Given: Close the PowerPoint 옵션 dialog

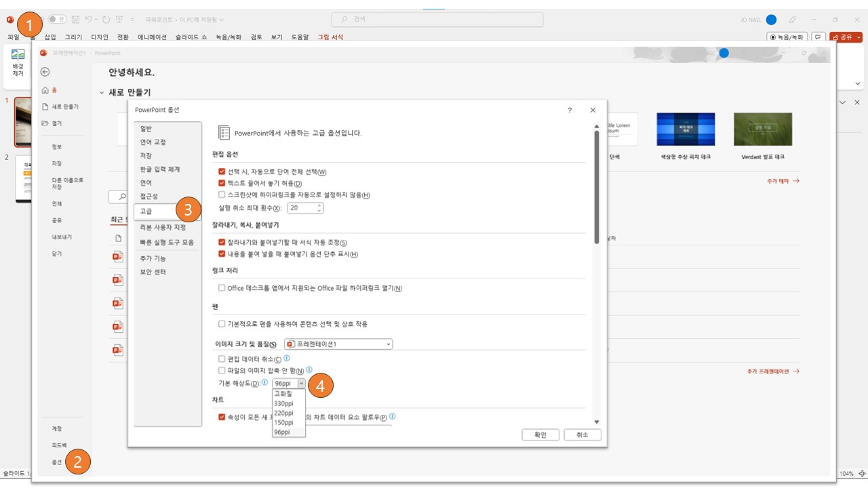Looking at the screenshot, I should 593,110.
